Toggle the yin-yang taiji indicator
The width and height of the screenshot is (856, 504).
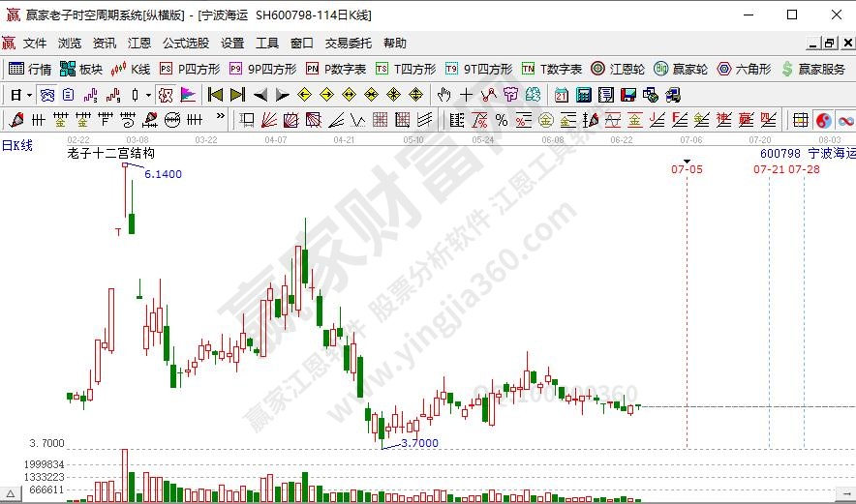pyautogui.click(x=823, y=120)
